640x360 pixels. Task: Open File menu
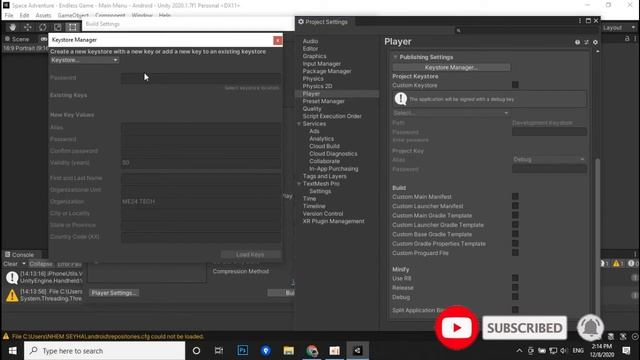(x=9, y=16)
